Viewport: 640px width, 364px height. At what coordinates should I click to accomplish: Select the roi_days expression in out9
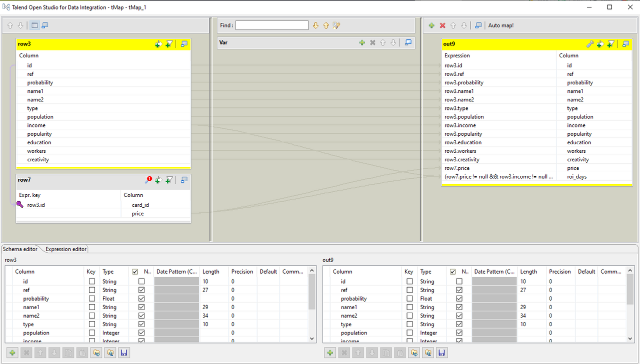coord(499,177)
